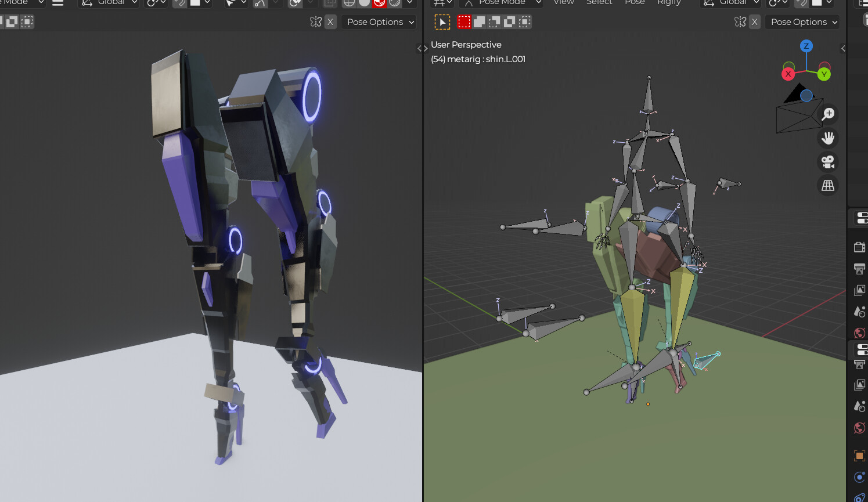Open the Rigify menu
The width and height of the screenshot is (868, 502).
669,3
